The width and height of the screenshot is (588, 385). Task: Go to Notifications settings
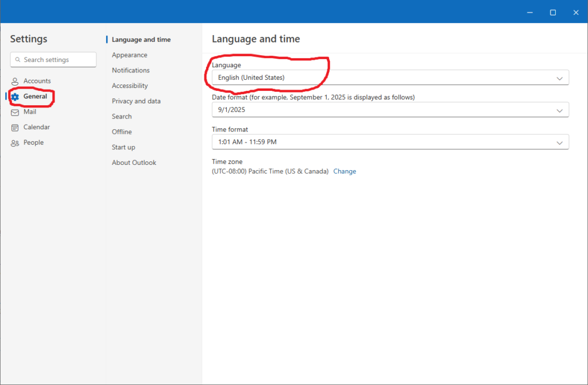[130, 70]
